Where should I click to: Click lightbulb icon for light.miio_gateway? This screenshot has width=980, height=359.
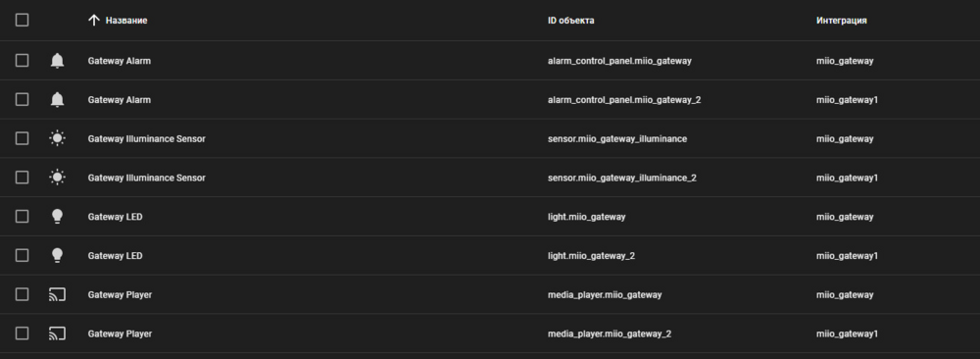coord(57,217)
